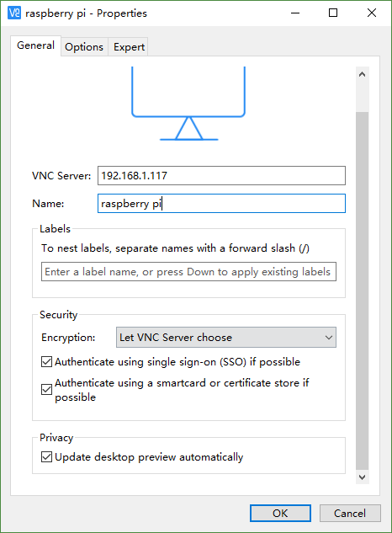Click the scrollbar up arrow

(362, 74)
